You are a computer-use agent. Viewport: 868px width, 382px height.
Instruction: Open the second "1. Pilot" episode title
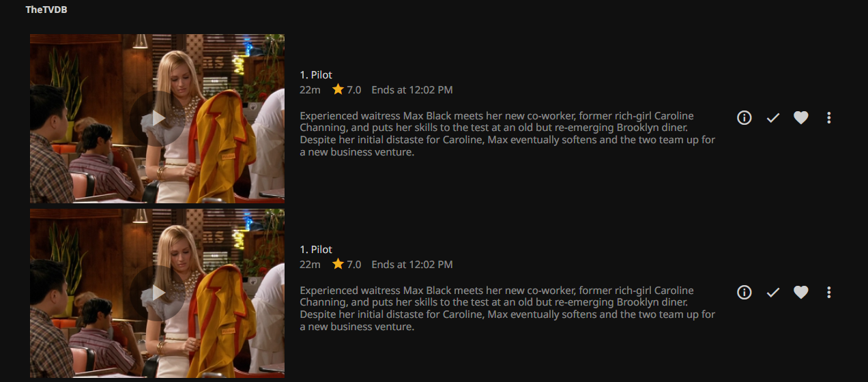coord(316,250)
